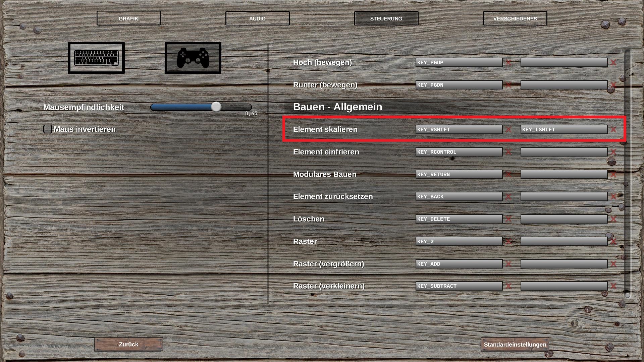Click the KEY_ADD Raster vergrößern field
Image resolution: width=644 pixels, height=362 pixels.
point(459,264)
